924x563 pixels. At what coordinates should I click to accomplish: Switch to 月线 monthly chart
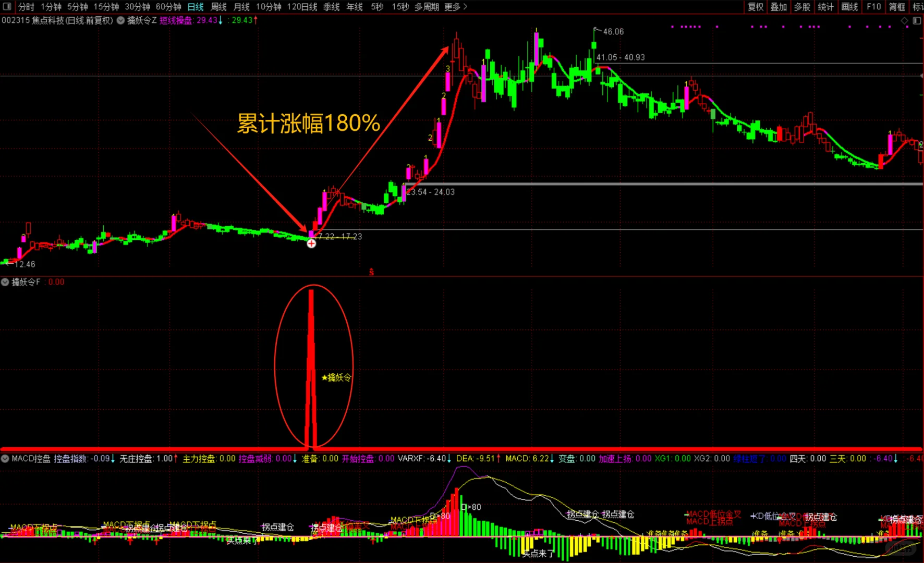pos(241,7)
